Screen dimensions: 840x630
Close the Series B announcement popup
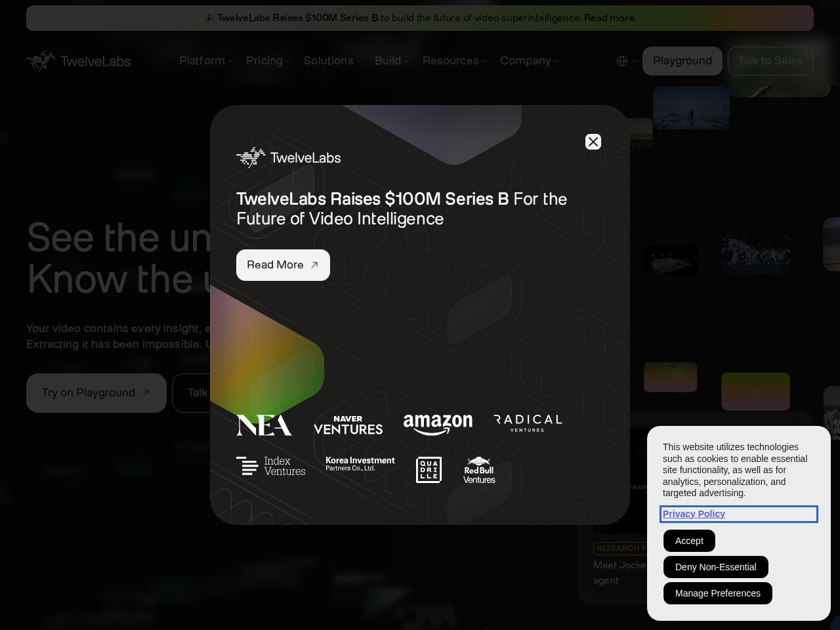pyautogui.click(x=593, y=142)
